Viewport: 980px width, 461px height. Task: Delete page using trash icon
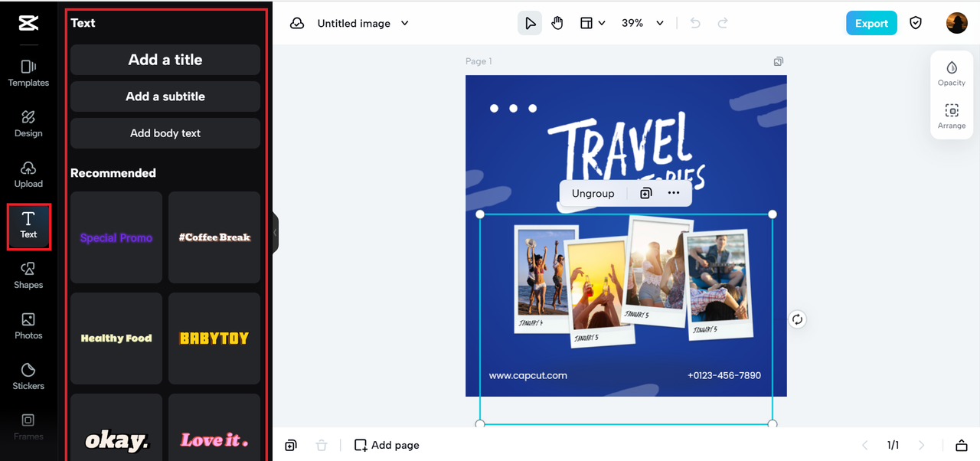click(x=322, y=445)
